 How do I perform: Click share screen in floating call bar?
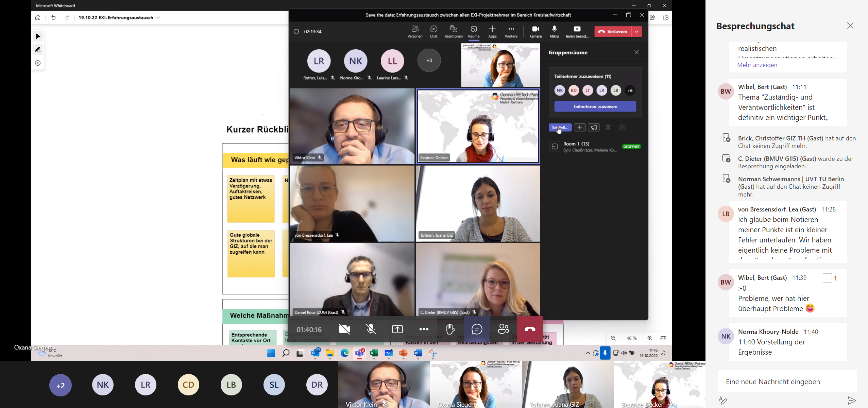[397, 329]
